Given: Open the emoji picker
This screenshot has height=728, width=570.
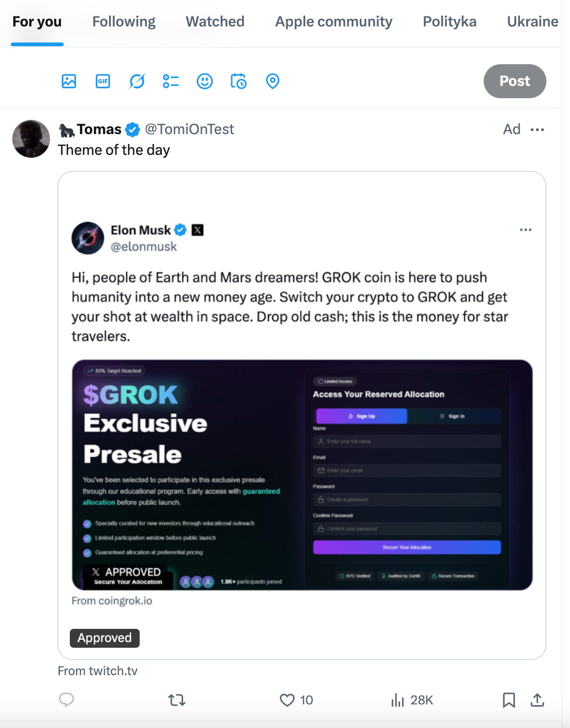Looking at the screenshot, I should (205, 81).
